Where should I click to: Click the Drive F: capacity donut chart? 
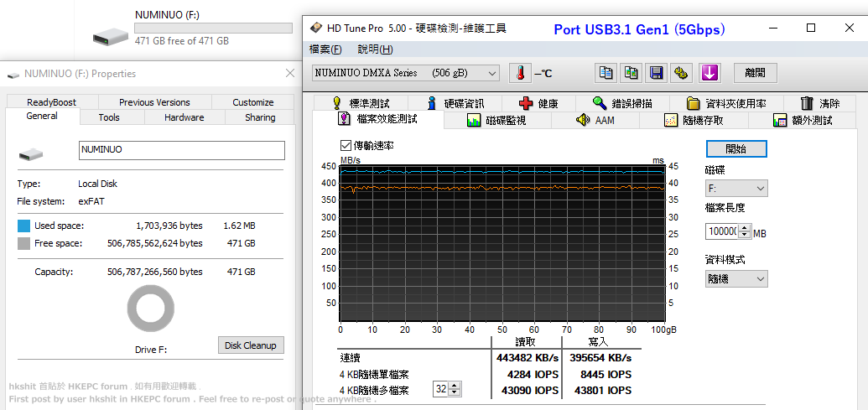pyautogui.click(x=151, y=309)
